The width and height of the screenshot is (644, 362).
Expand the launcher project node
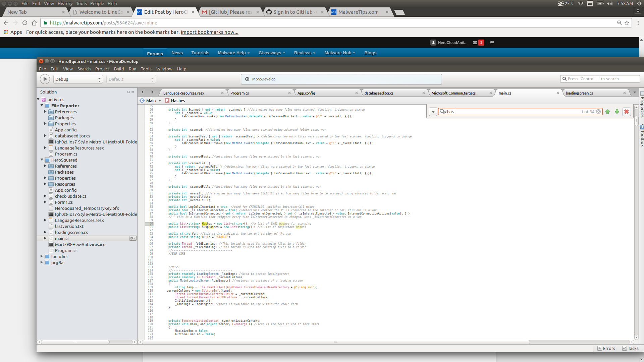coord(42,256)
